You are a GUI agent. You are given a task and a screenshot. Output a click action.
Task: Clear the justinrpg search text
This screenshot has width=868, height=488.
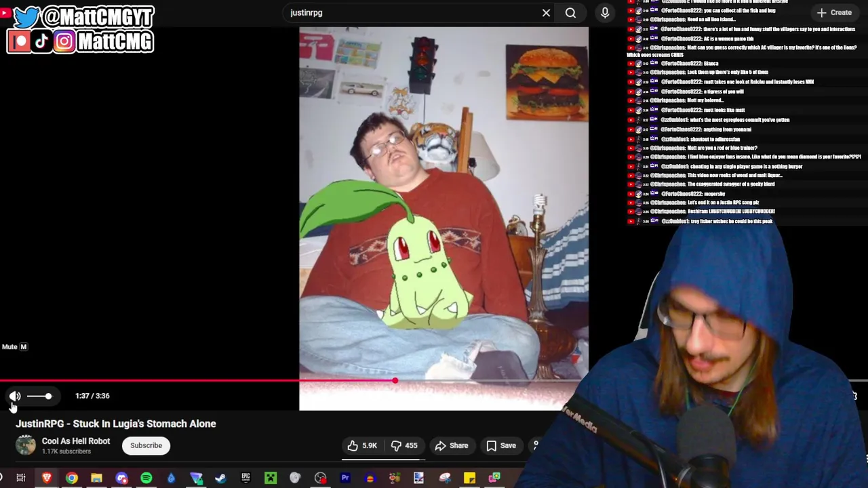pos(546,12)
